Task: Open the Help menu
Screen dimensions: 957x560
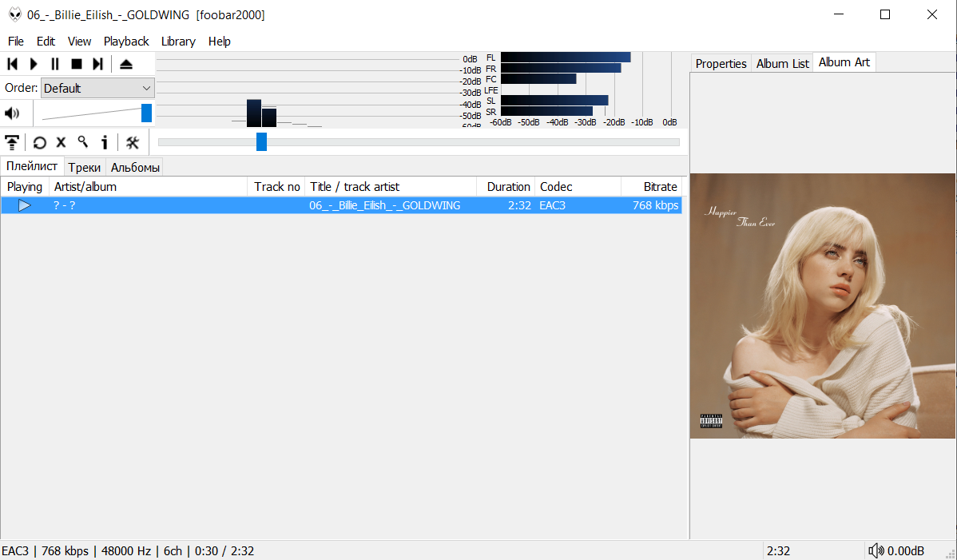Action: point(219,42)
